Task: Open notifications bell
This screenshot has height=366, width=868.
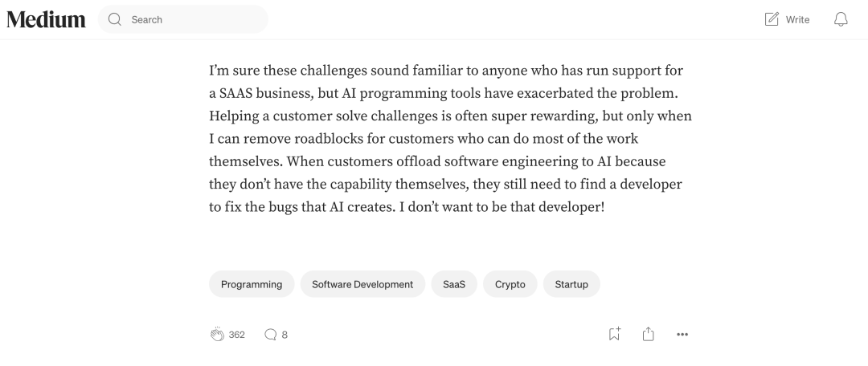Action: point(841,19)
